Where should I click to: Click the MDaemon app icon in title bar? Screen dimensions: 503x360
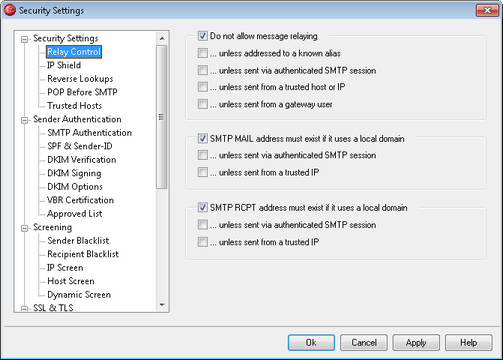click(10, 10)
